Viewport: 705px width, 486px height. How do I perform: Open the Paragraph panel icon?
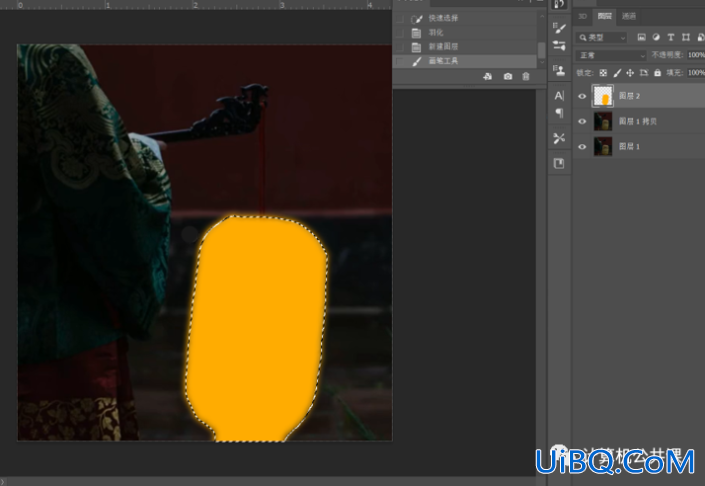[x=559, y=113]
